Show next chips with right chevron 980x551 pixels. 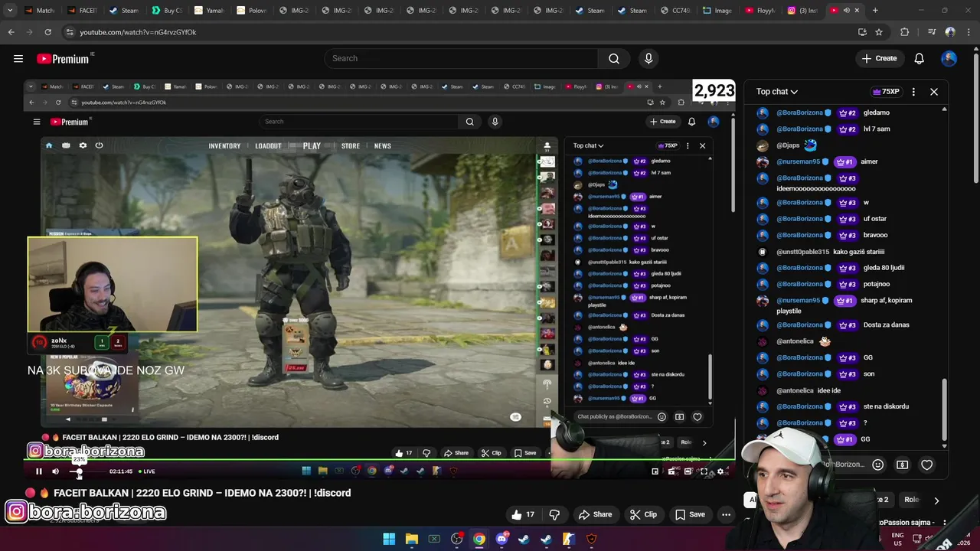coord(936,500)
